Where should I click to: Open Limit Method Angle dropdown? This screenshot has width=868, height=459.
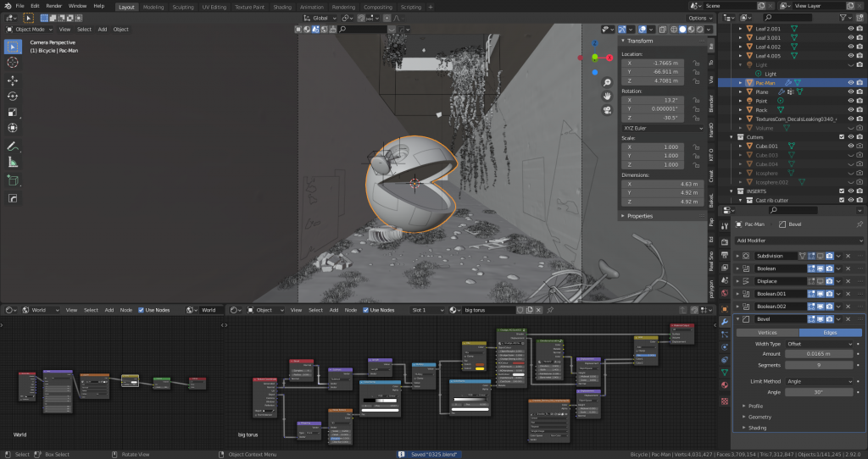(x=820, y=382)
